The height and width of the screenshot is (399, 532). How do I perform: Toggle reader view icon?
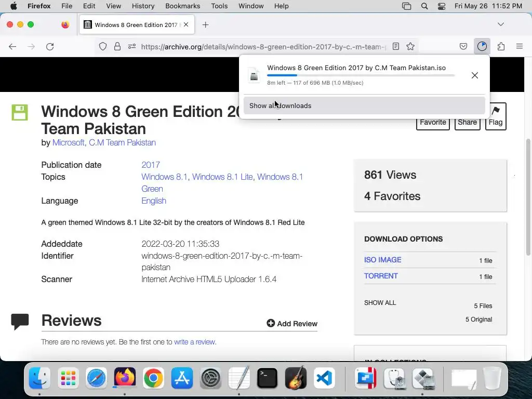pyautogui.click(x=395, y=46)
